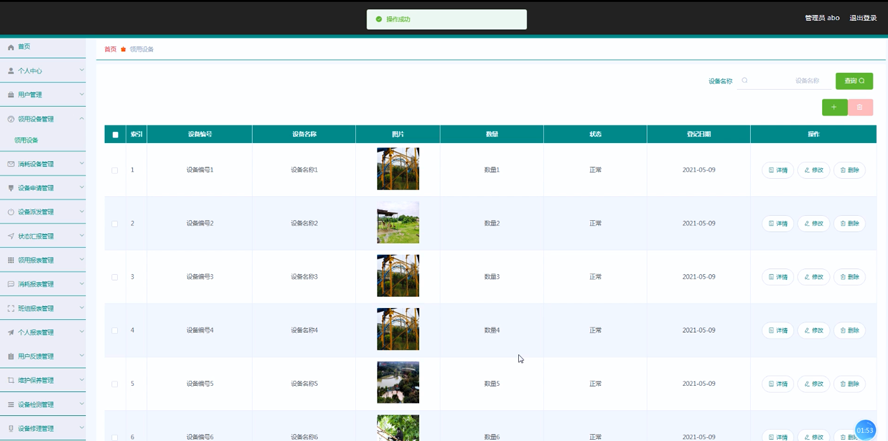Click 退出登录 logout link
The height and width of the screenshot is (441, 888).
tap(863, 18)
